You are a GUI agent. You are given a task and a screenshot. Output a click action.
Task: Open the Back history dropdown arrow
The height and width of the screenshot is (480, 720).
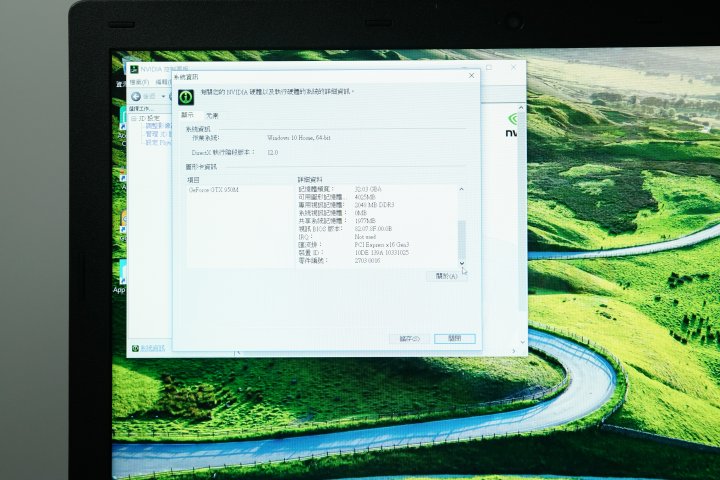coord(163,96)
